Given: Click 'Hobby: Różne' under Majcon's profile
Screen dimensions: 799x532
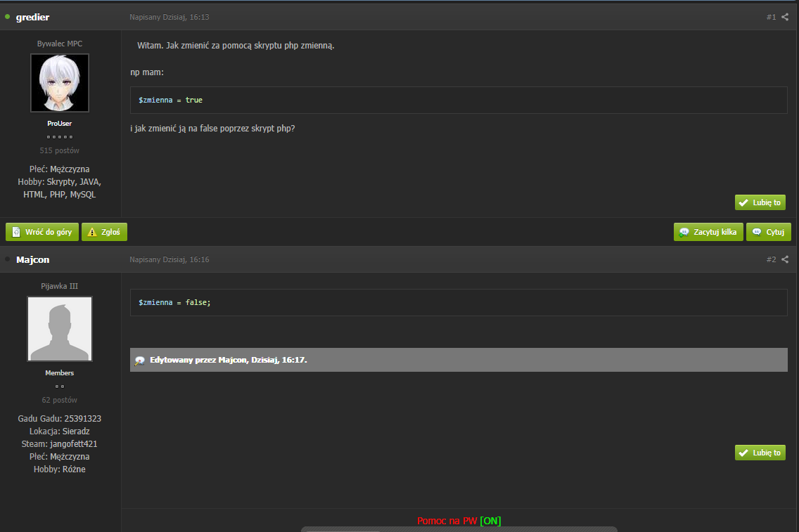Looking at the screenshot, I should [x=60, y=469].
